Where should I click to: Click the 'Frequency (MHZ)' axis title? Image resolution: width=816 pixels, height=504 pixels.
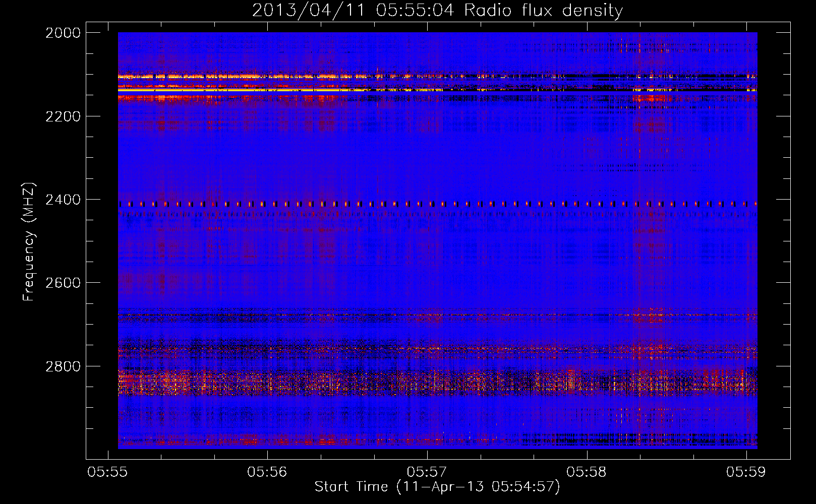point(29,242)
